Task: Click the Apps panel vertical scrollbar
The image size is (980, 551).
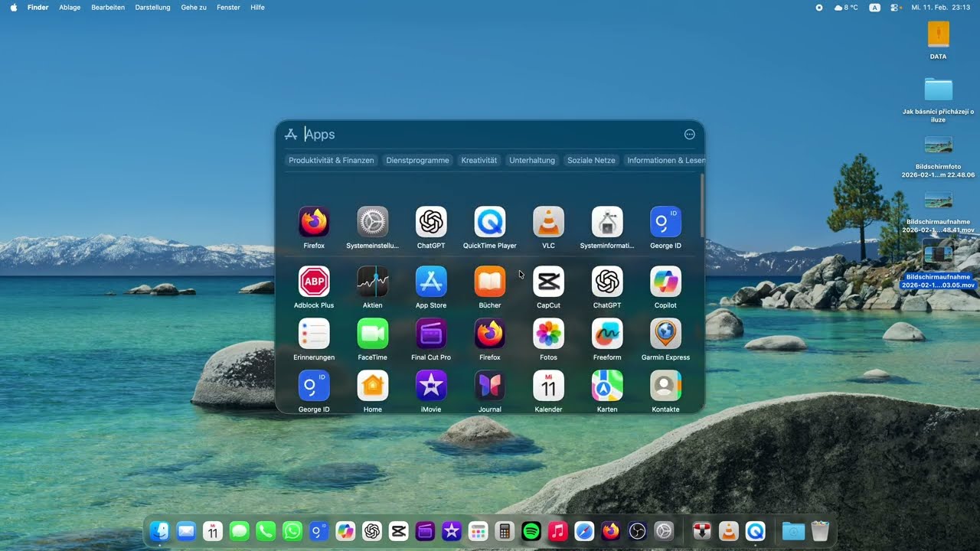Action: pos(701,205)
